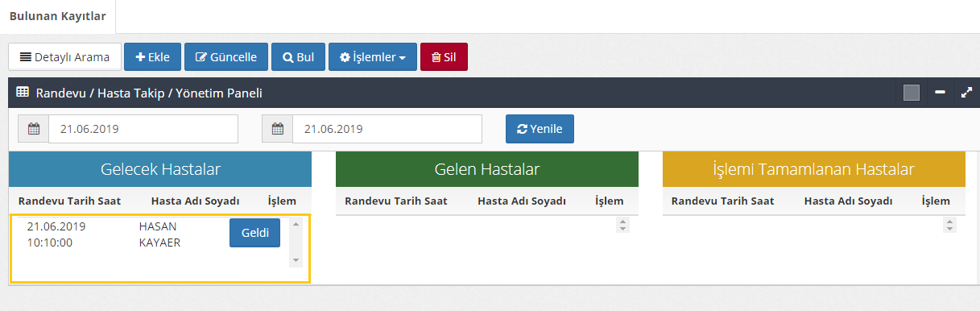Select the patient name HASAN KAYAER
980x311 pixels.
pyautogui.click(x=159, y=234)
